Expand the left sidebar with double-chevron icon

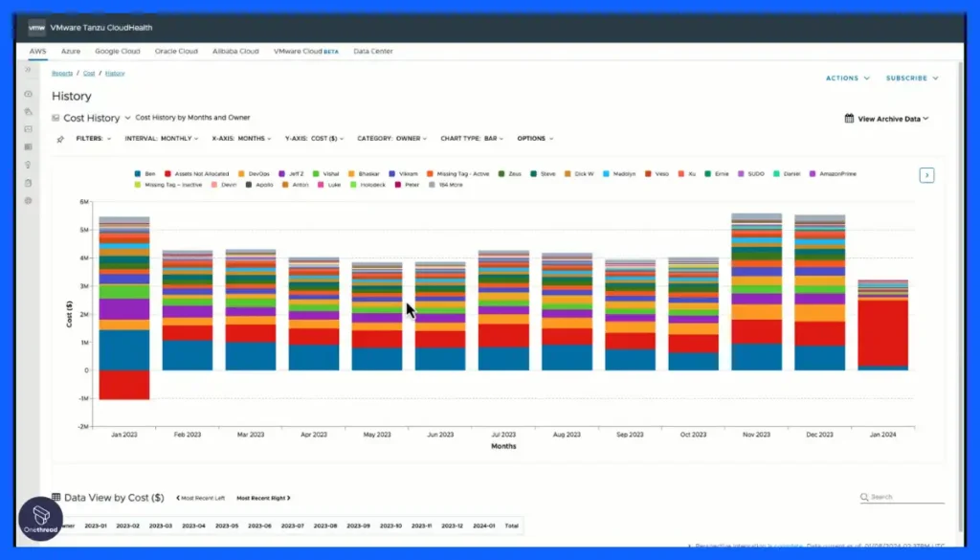point(28,69)
